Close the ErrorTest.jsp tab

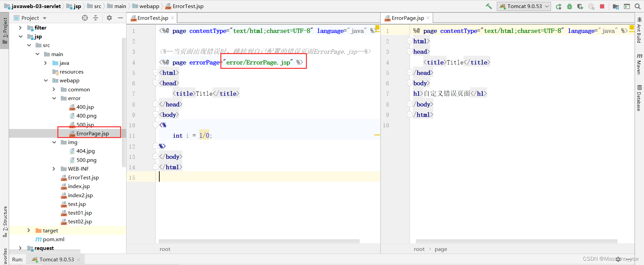pos(172,18)
